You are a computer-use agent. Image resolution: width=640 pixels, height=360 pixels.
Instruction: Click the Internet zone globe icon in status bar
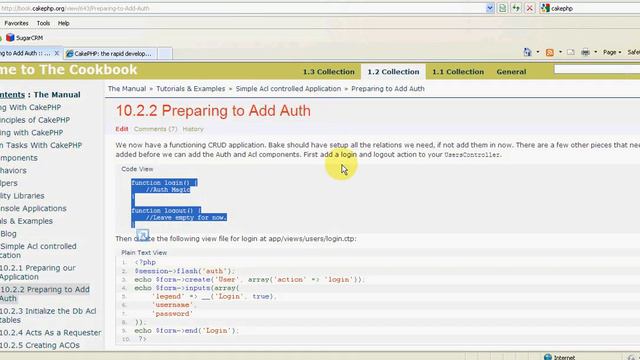coord(548,358)
